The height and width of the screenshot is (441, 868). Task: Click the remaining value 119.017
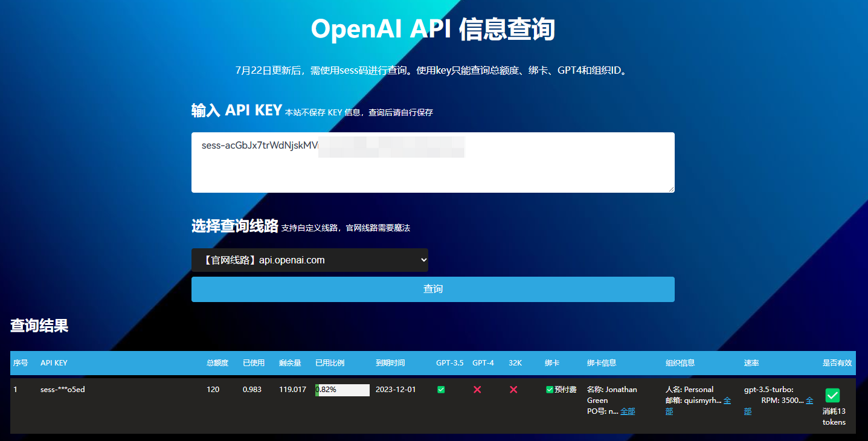292,390
